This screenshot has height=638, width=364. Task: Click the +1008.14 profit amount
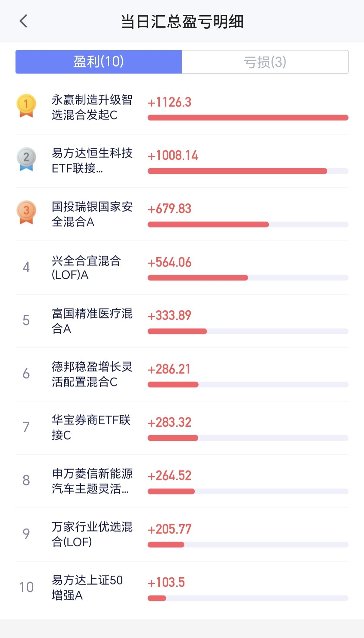tap(173, 155)
